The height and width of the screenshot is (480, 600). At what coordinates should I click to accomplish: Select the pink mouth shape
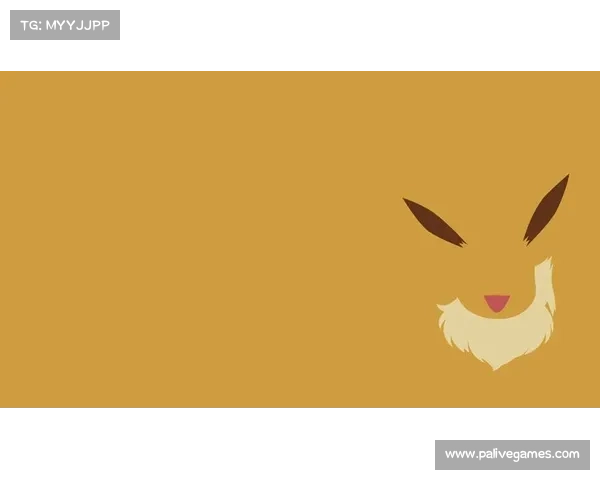[x=497, y=302]
